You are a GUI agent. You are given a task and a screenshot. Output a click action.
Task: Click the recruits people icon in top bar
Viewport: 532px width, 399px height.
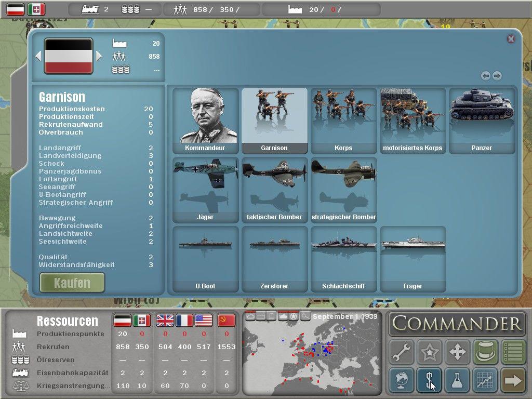pos(180,9)
